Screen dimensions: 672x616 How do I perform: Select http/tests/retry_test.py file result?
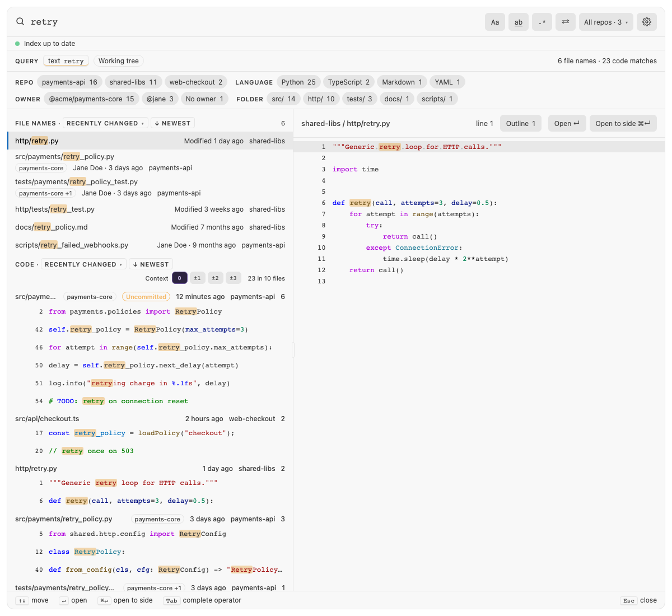[150, 209]
